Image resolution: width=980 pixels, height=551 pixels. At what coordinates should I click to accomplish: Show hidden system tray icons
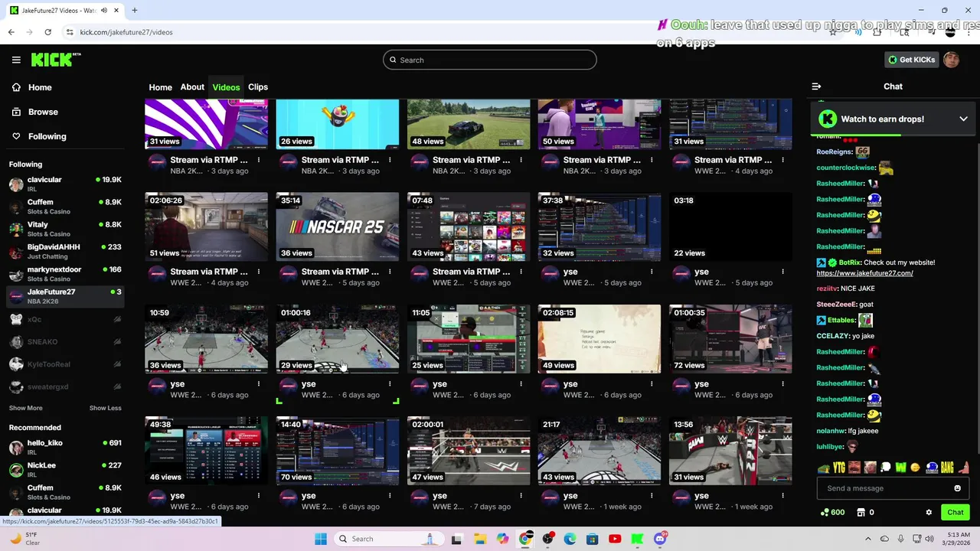pos(867,539)
